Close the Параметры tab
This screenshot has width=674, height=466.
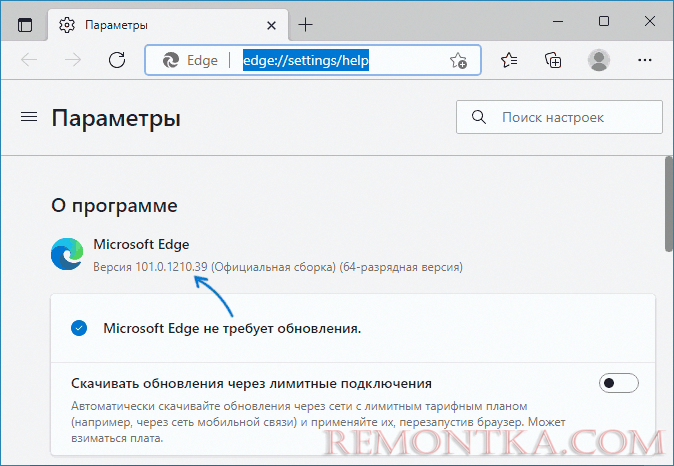coord(271,25)
